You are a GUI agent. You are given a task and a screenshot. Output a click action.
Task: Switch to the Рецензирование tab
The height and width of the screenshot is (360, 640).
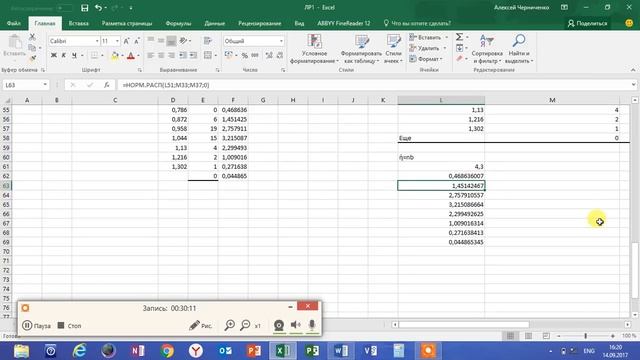(x=260, y=23)
